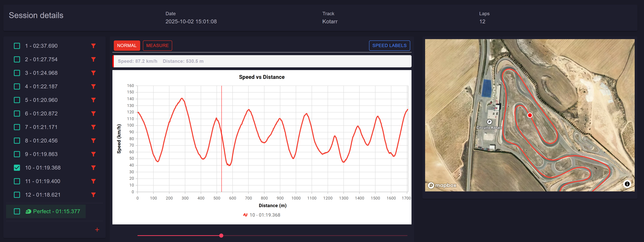Select the NORMAL tab
This screenshot has height=242, width=644.
click(x=127, y=46)
